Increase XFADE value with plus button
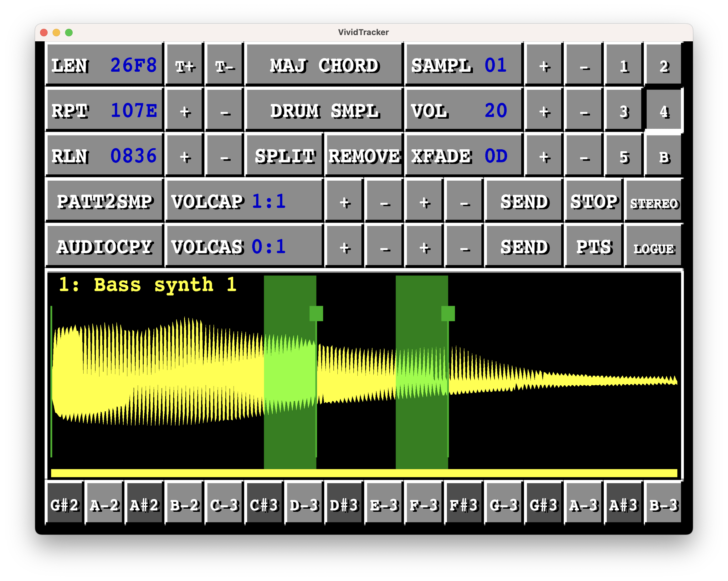The height and width of the screenshot is (581, 728). point(544,156)
